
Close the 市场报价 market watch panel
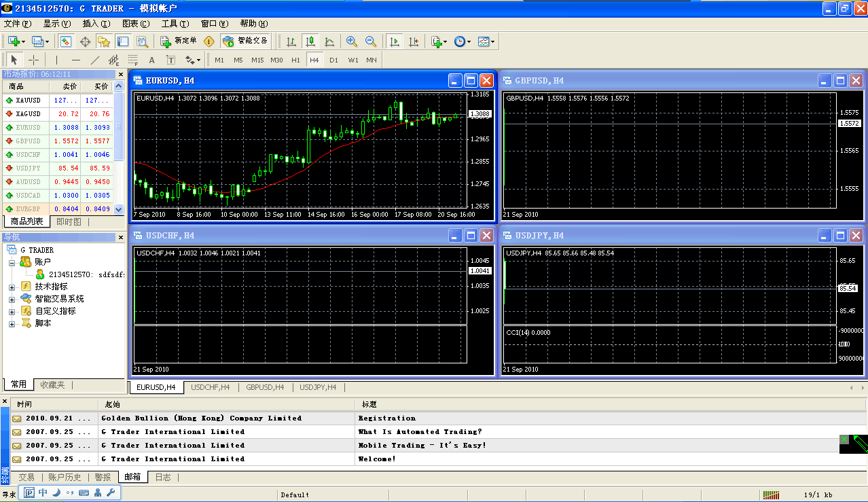[x=121, y=75]
